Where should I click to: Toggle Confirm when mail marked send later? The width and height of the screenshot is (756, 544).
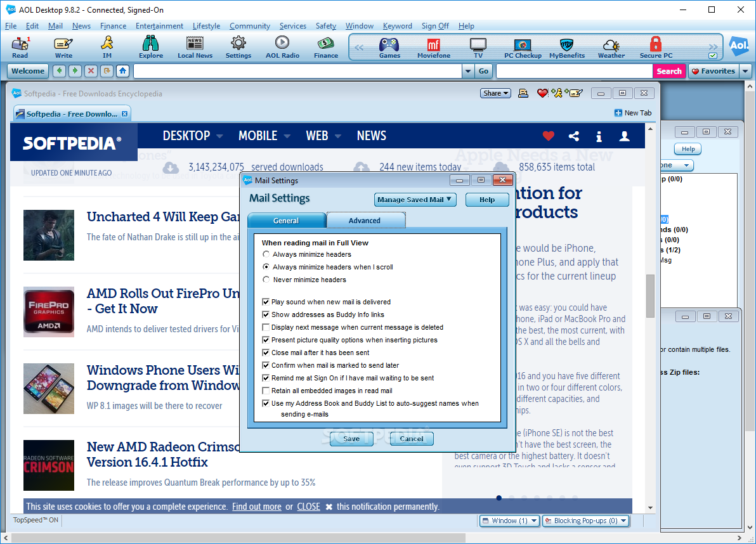[x=266, y=365]
